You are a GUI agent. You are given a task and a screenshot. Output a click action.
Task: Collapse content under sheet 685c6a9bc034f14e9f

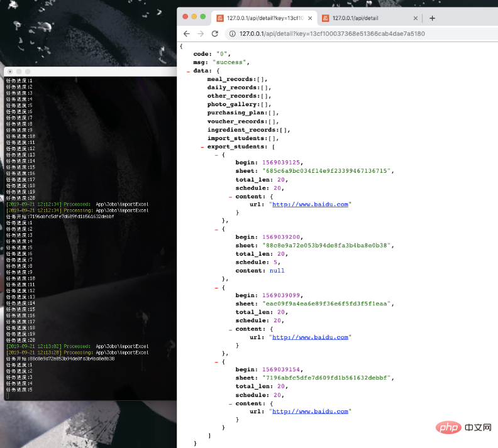pyautogui.click(x=230, y=197)
